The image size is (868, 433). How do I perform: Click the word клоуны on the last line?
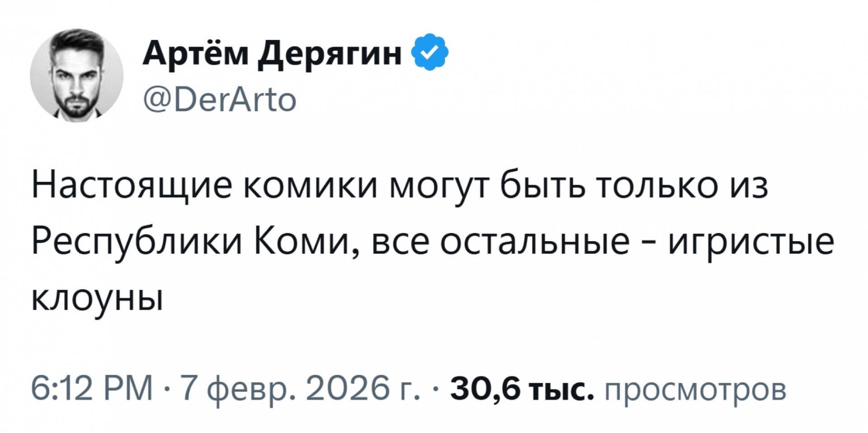(97, 299)
